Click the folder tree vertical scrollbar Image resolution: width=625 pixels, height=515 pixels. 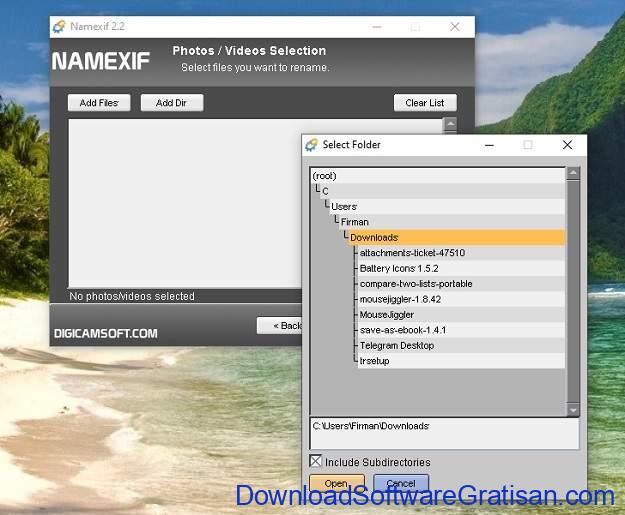(573, 292)
